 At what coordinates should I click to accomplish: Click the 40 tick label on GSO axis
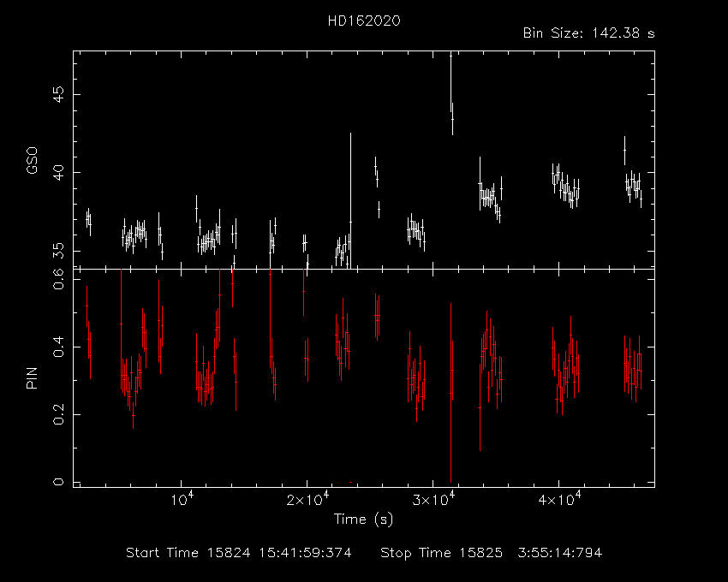pyautogui.click(x=58, y=173)
